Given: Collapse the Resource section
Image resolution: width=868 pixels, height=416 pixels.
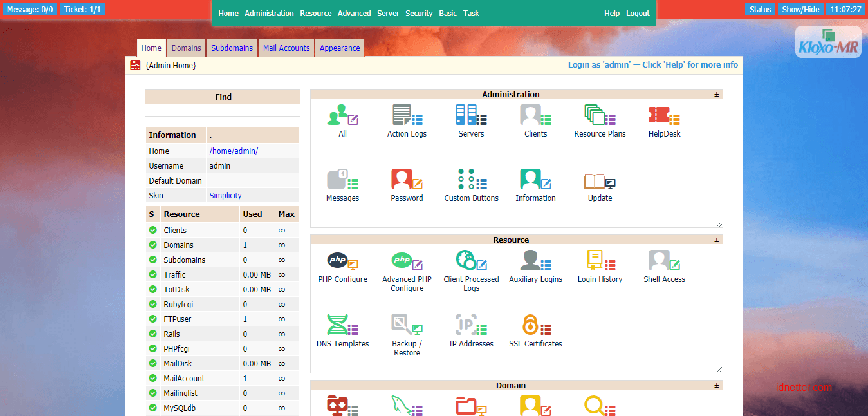Looking at the screenshot, I should click(716, 240).
